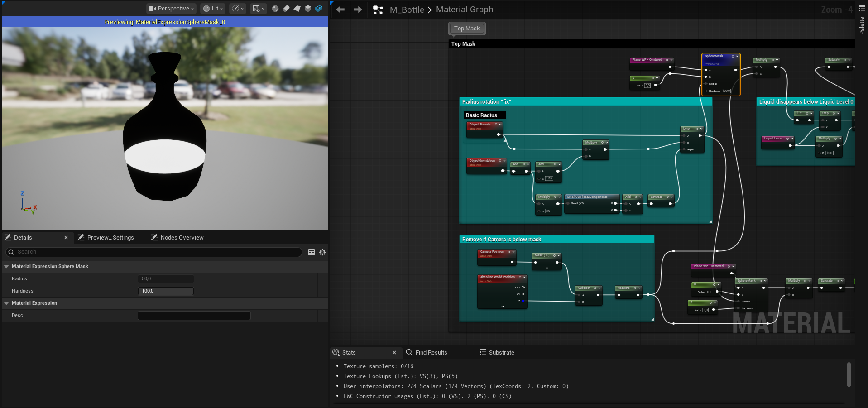
Task: Select the plane preview mesh icon
Action: (x=297, y=9)
